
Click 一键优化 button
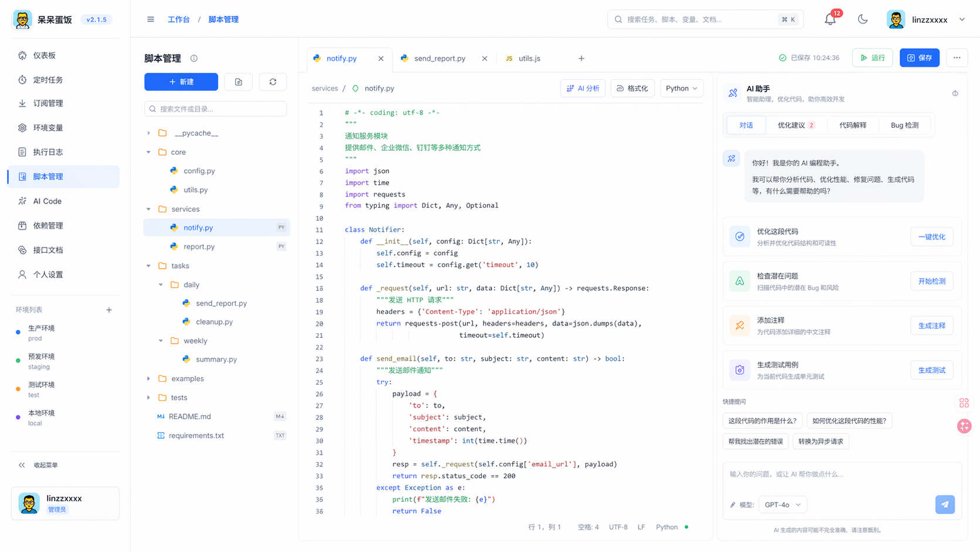pos(931,237)
